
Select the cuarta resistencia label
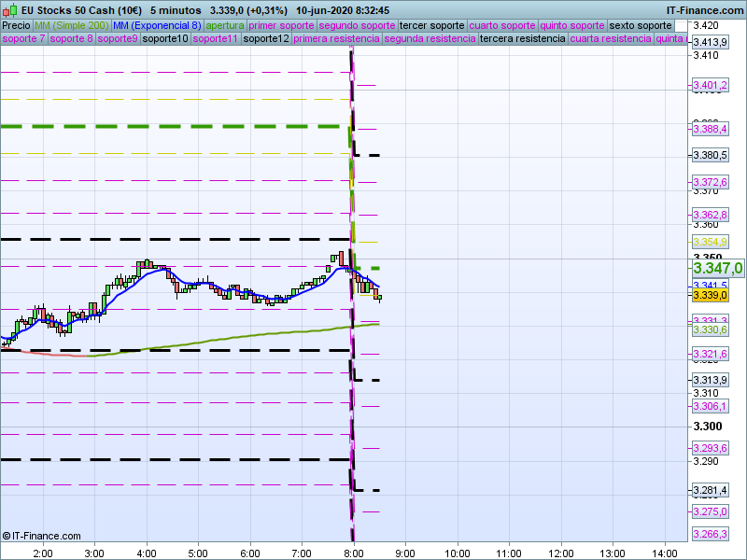pos(610,39)
